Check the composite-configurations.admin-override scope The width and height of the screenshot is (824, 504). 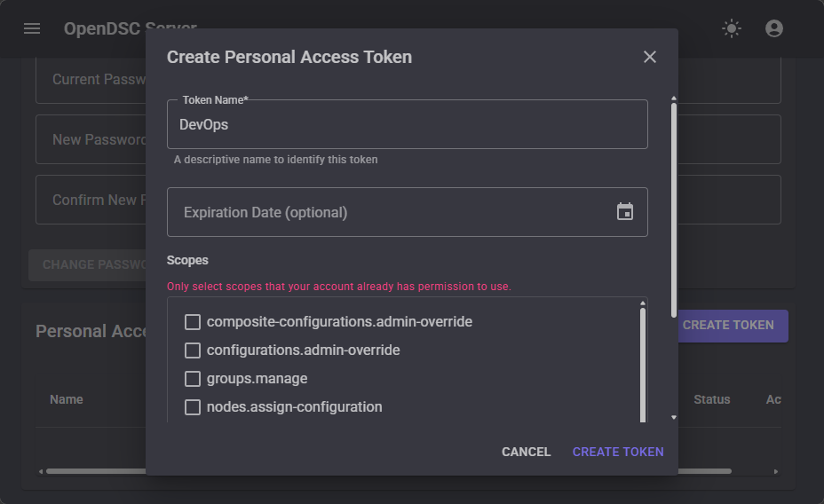[193, 321]
